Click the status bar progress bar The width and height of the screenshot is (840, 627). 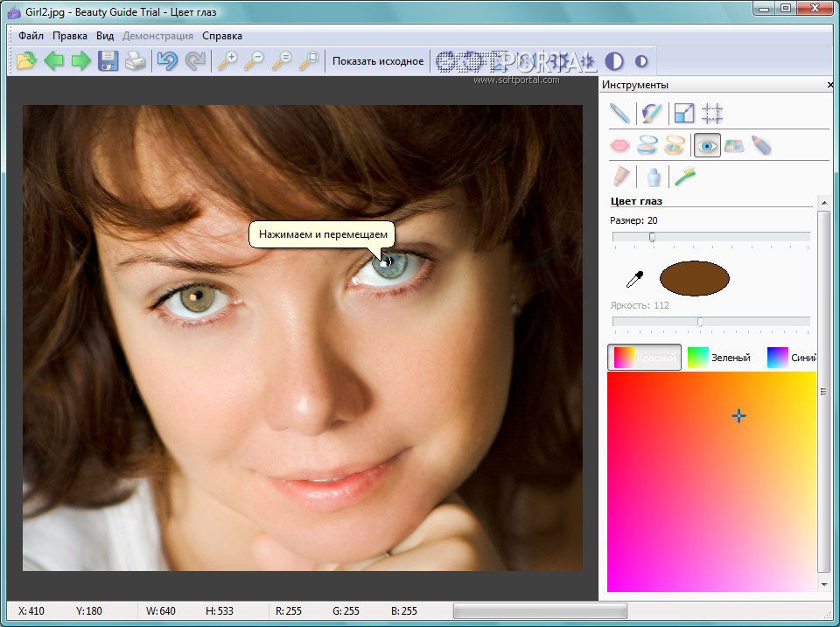pyautogui.click(x=540, y=611)
